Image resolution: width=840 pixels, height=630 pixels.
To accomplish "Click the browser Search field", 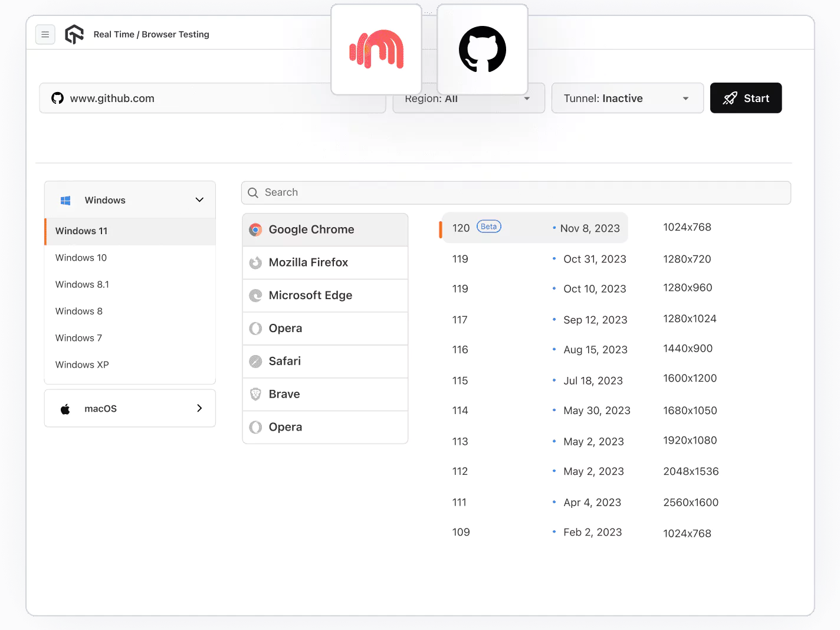I will tap(516, 193).
